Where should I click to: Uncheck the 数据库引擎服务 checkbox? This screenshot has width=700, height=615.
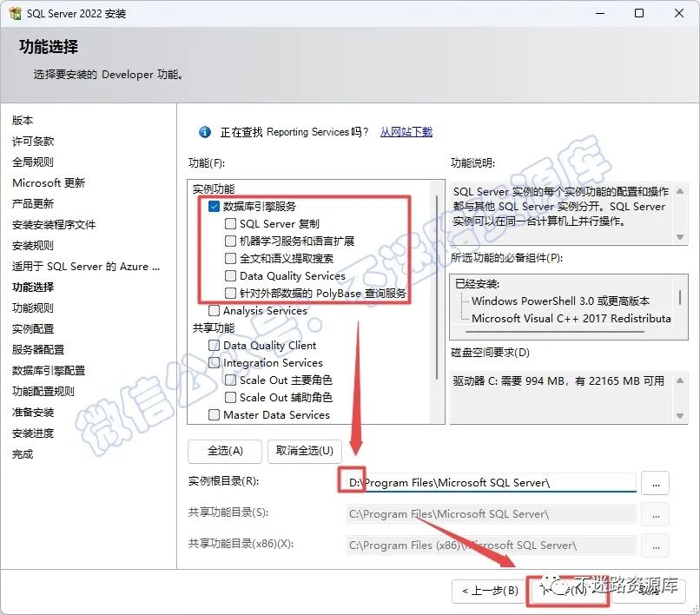pyautogui.click(x=214, y=207)
